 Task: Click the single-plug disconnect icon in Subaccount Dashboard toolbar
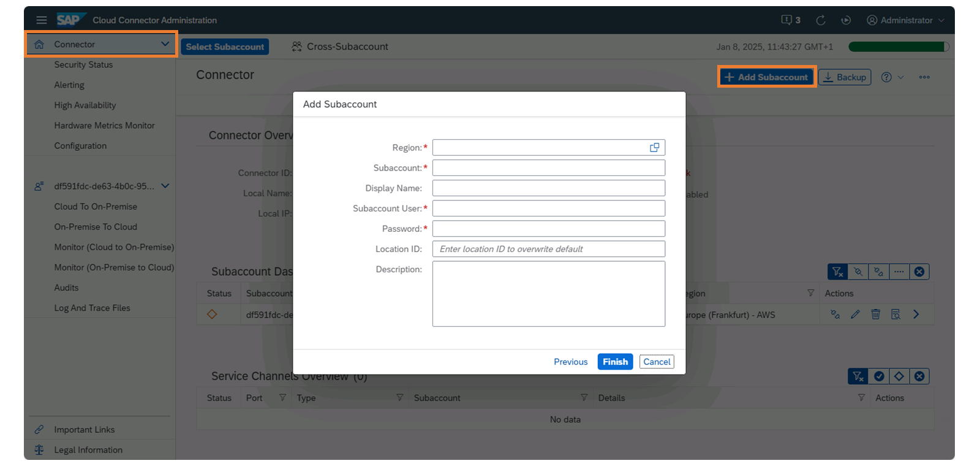click(858, 272)
